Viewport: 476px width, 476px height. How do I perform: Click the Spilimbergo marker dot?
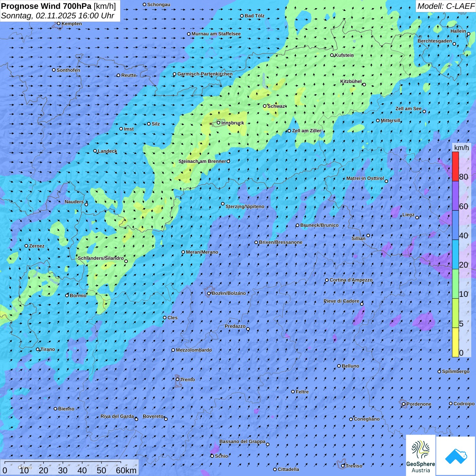[x=439, y=371]
